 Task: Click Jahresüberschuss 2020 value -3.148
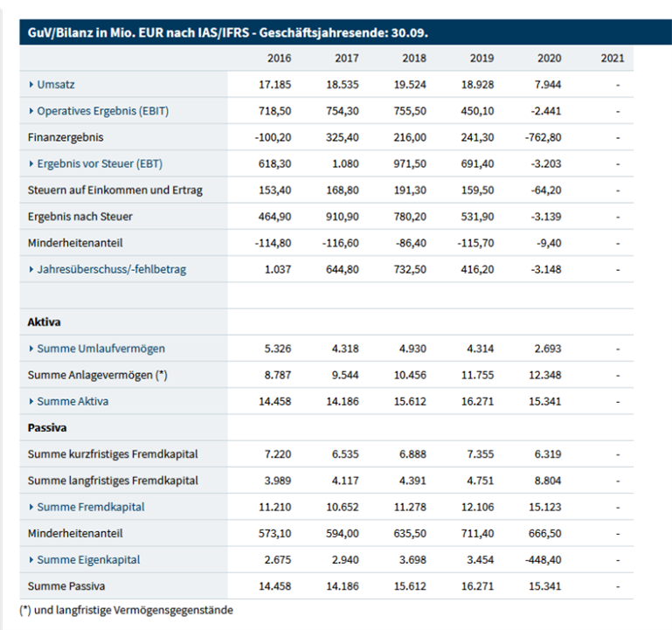(546, 270)
